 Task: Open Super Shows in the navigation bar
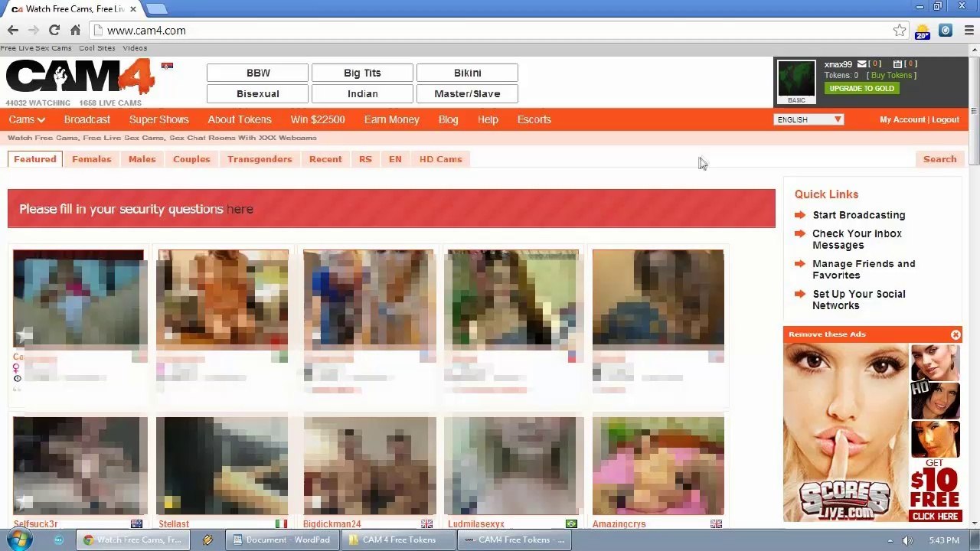point(159,119)
